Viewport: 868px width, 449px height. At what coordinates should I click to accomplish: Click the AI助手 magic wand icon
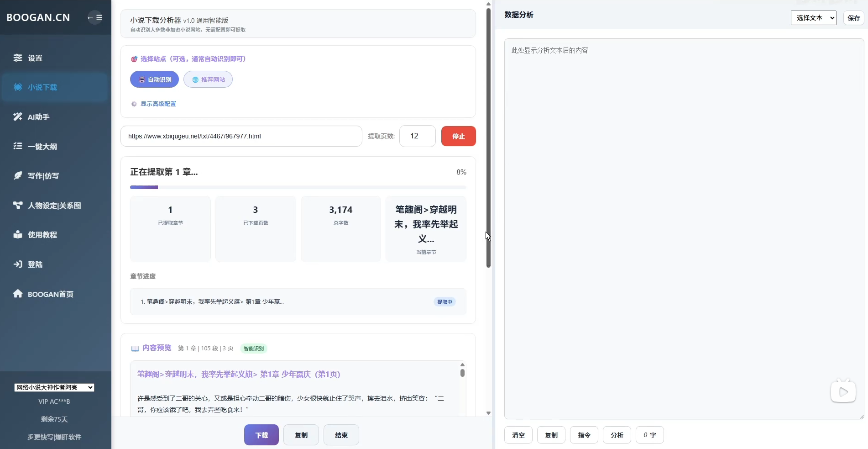(18, 117)
